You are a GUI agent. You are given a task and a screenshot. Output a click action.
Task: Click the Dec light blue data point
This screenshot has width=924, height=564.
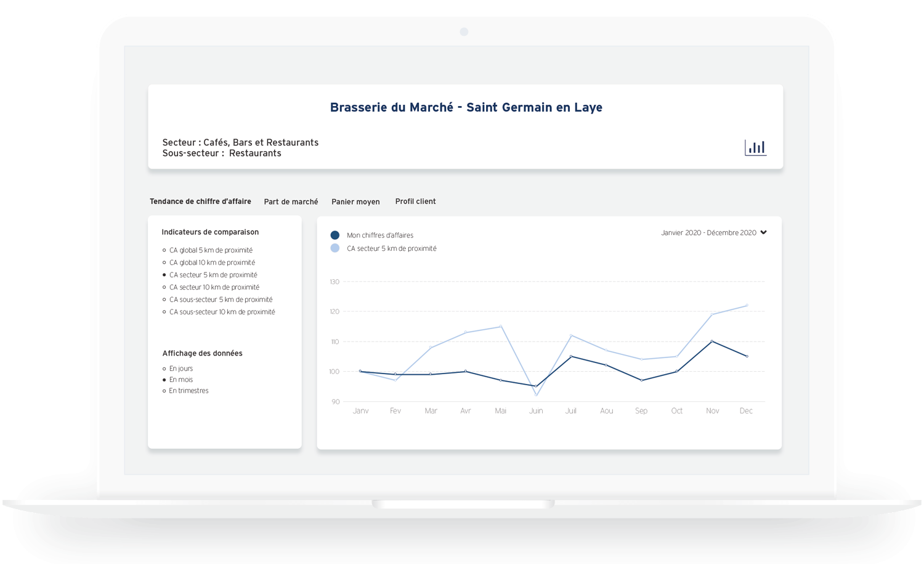(747, 305)
